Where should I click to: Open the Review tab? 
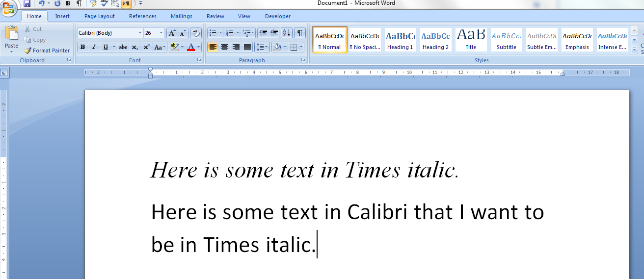coord(215,16)
